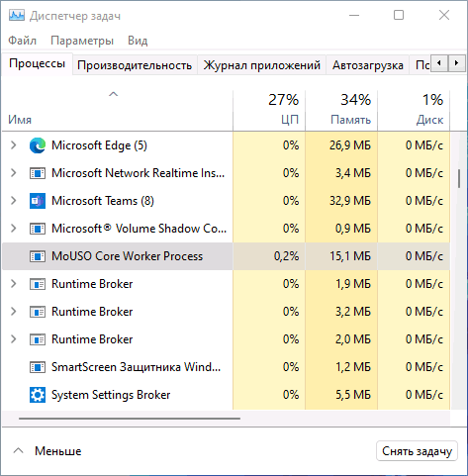Click the 3,4 МБ memory value
468x476 pixels.
coord(353,173)
